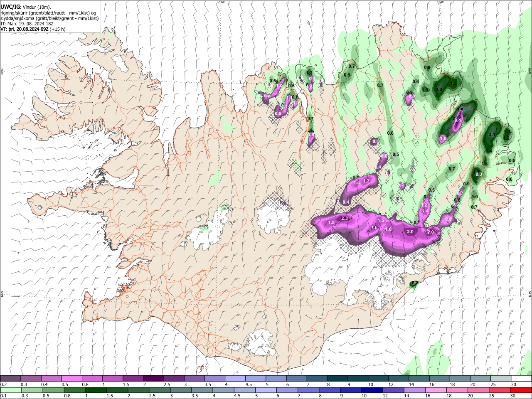Image resolution: width=532 pixels, height=399 pixels.
Task: Click the 'rigning/skúrir' legend description line
Action: (x=48, y=13)
